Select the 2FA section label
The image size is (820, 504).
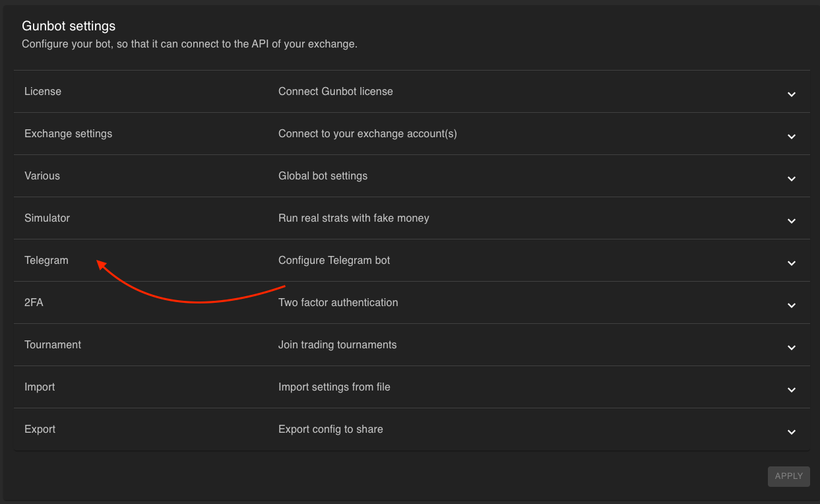pyautogui.click(x=34, y=303)
